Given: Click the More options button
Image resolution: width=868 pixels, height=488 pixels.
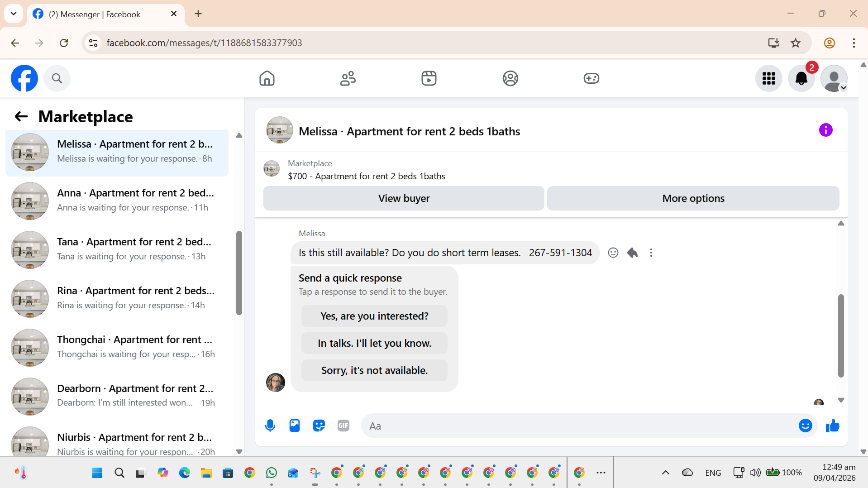Looking at the screenshot, I should point(693,198).
